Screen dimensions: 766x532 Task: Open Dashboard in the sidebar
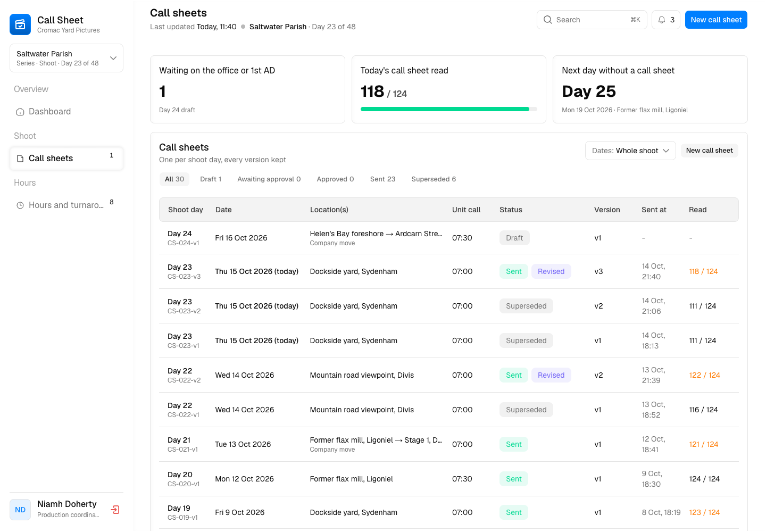point(66,112)
